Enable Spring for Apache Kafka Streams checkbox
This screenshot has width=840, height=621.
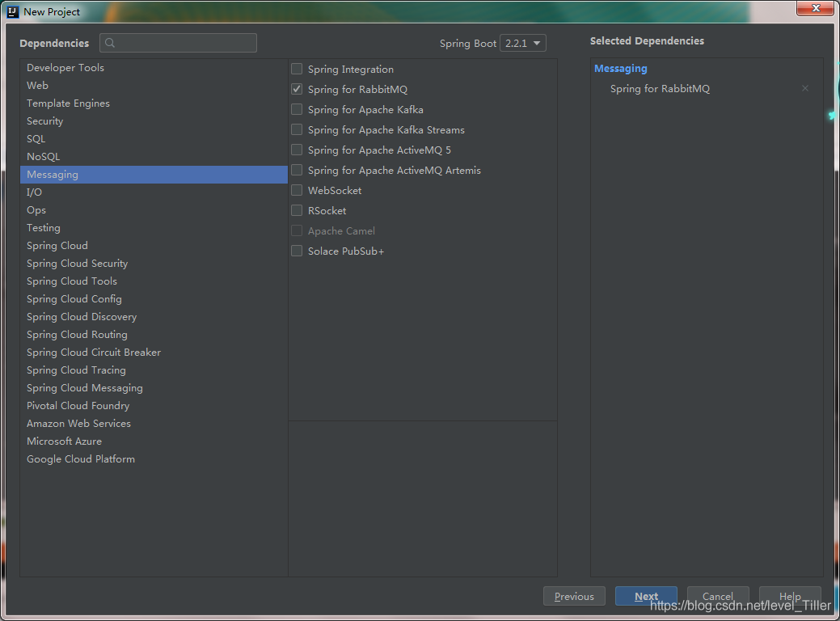coord(297,129)
